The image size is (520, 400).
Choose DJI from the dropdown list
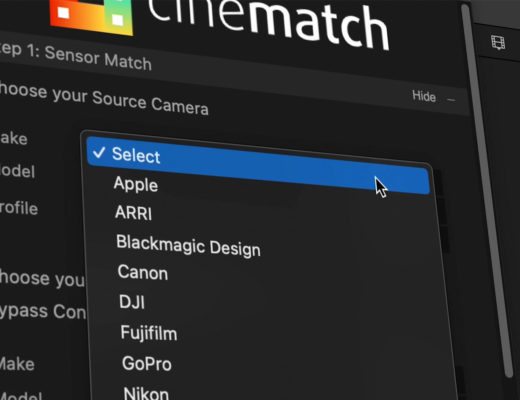point(132,302)
